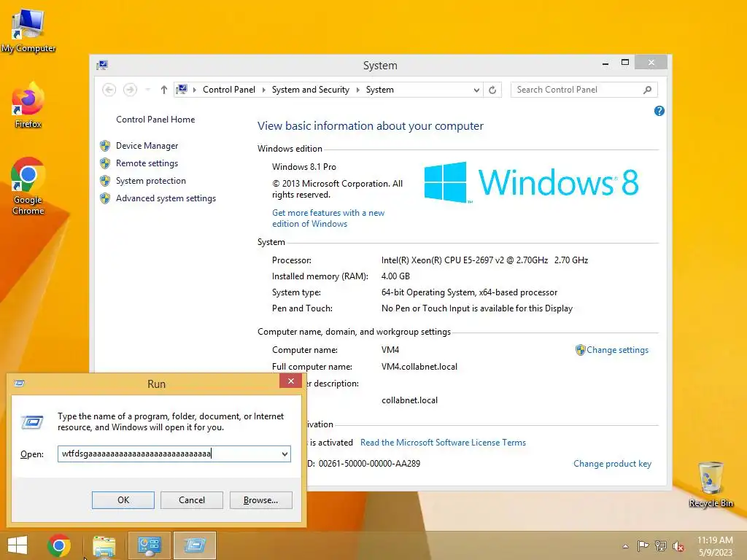The width and height of the screenshot is (747, 560).
Task: Click shield icon beside Advanced system settings
Action: [x=105, y=198]
